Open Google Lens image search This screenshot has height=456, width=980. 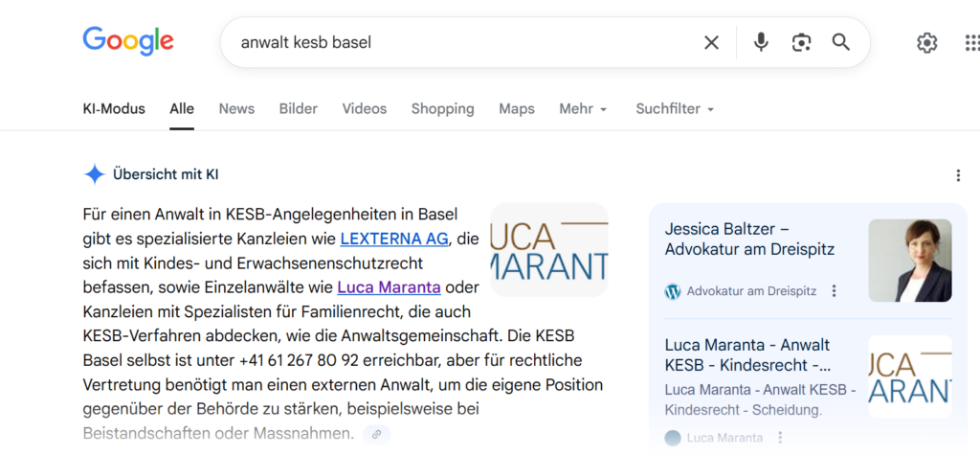click(x=801, y=42)
